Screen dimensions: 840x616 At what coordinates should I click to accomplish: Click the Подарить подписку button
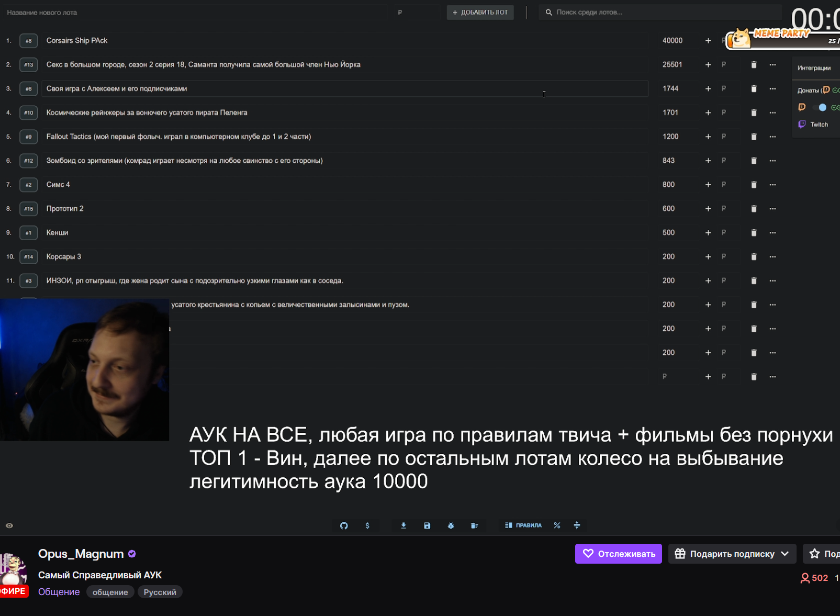tap(732, 554)
